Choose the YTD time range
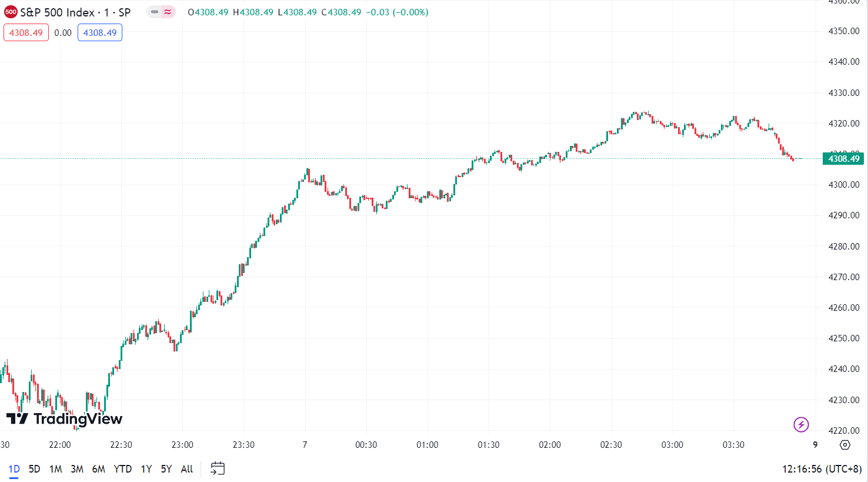 122,469
